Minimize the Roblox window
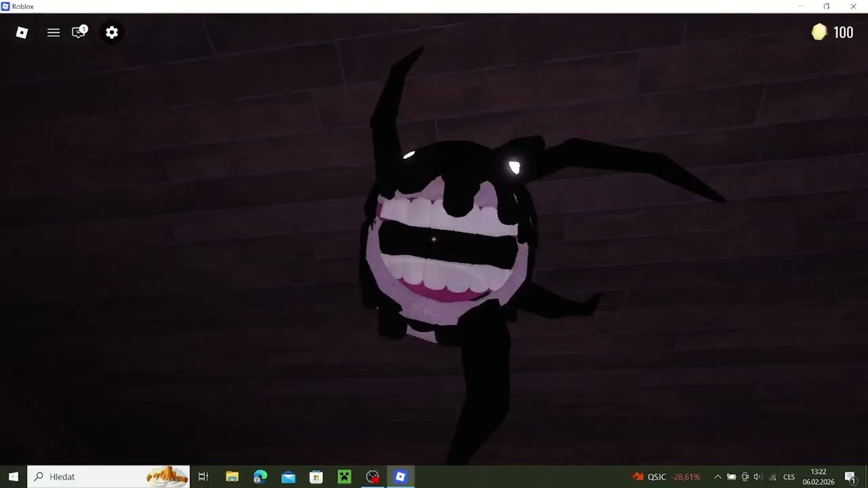 point(800,6)
